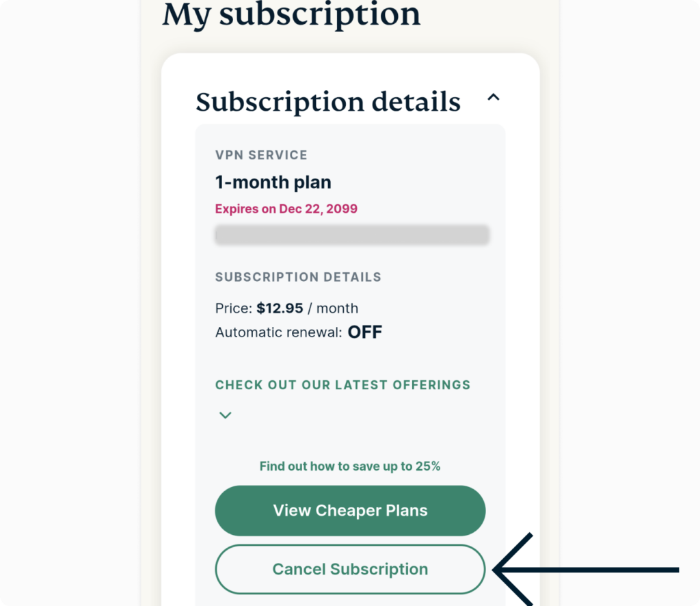Image resolution: width=700 pixels, height=606 pixels.
Task: Click the My subscription page heading
Action: (x=290, y=15)
